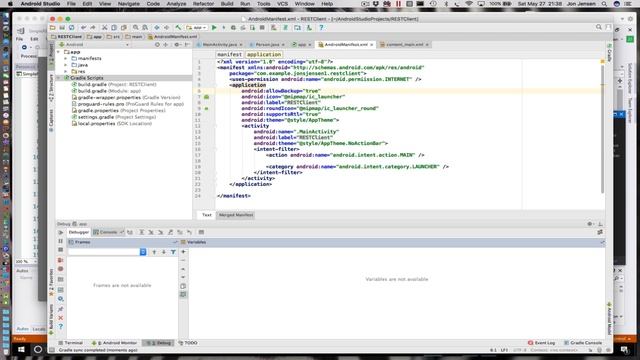This screenshot has width=640, height=360.
Task: Open the Android Monitor tool window button
Action: coord(114,343)
